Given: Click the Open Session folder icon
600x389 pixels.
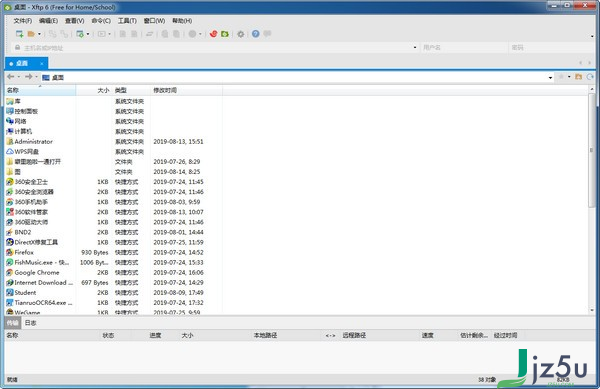Looking at the screenshot, I should pos(31,34).
